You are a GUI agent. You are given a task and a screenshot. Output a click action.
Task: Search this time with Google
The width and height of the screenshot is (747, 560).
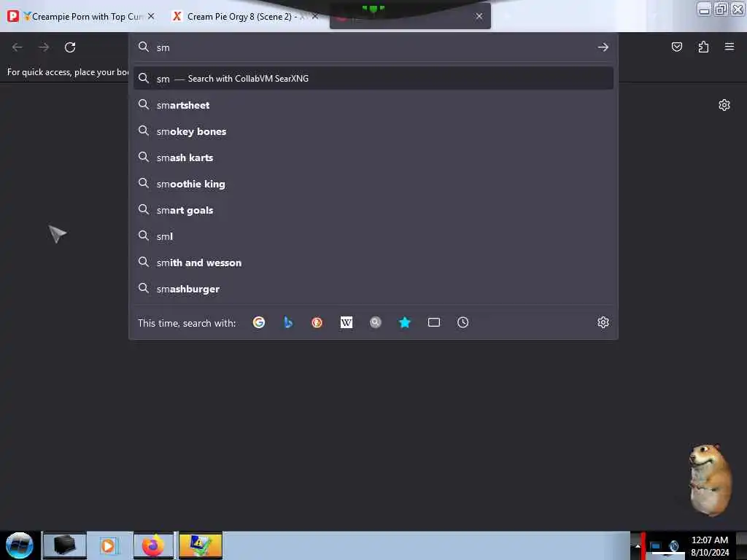click(x=259, y=322)
